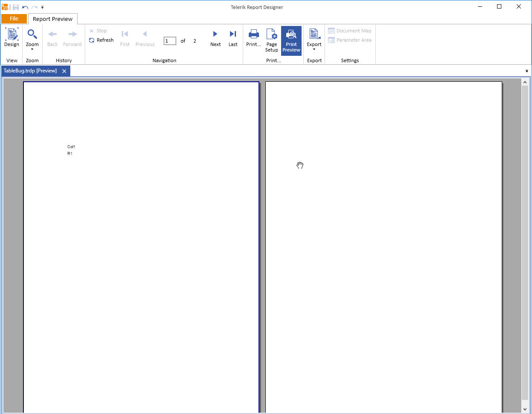532x414 pixels.
Task: Open Page Setup
Action: (272, 40)
